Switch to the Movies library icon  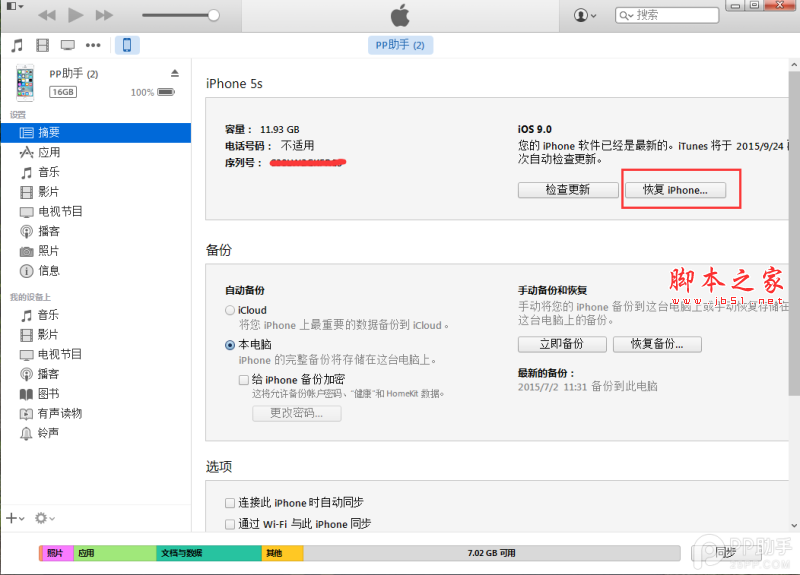[x=42, y=45]
